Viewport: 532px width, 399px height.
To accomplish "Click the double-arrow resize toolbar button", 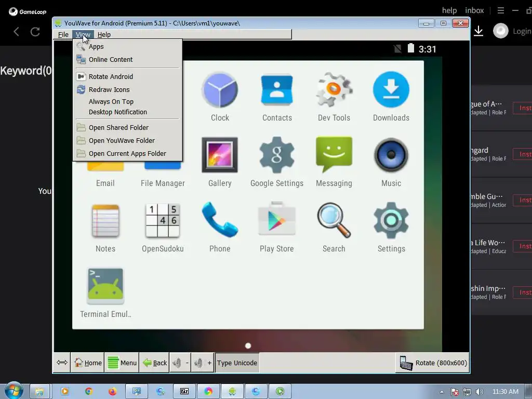I will 62,363.
